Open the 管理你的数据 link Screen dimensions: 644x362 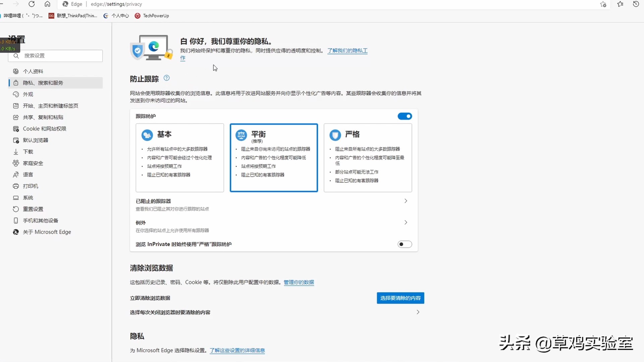click(x=299, y=283)
